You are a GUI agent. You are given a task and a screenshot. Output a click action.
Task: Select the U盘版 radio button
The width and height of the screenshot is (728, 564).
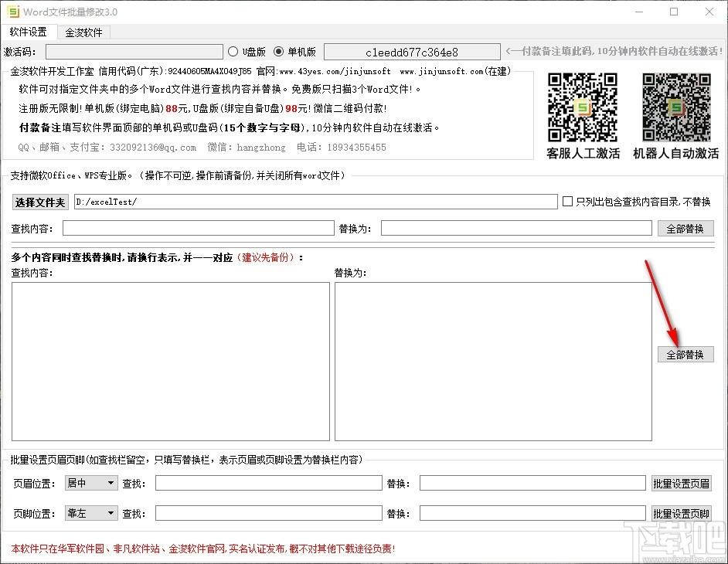[233, 52]
